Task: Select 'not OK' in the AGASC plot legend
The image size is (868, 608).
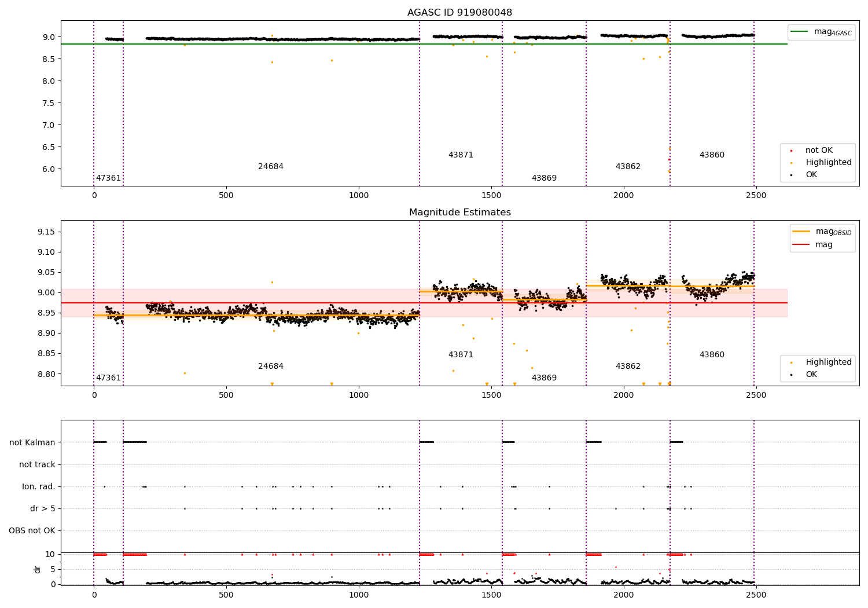Action: (819, 151)
